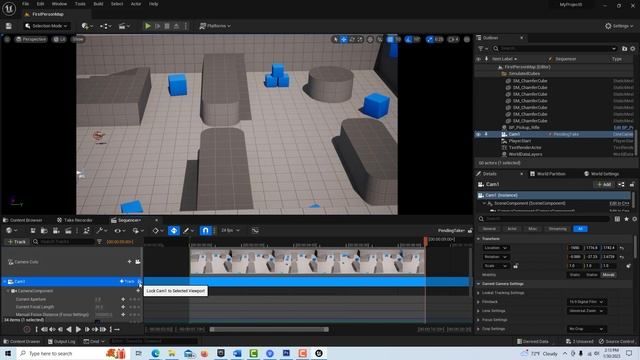Open the File menu
Screen dimensions: 640x360
[x=25, y=4]
